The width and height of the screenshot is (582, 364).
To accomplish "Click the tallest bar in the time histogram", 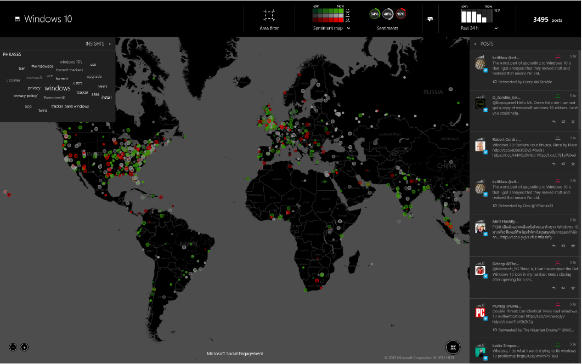I will click(x=464, y=16).
